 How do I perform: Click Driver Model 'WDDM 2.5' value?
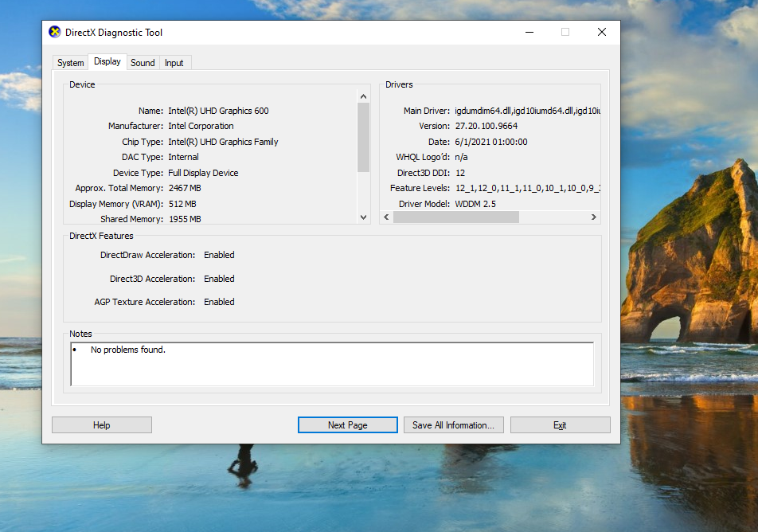[475, 204]
